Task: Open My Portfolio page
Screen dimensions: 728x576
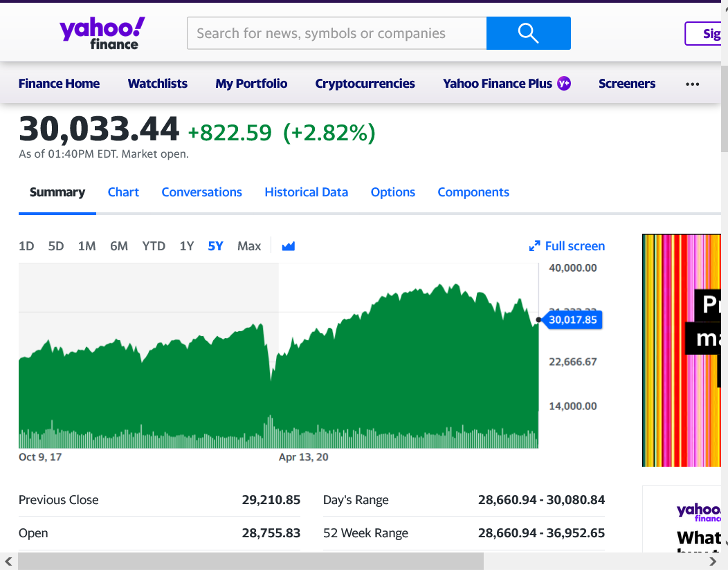Action: pyautogui.click(x=251, y=84)
